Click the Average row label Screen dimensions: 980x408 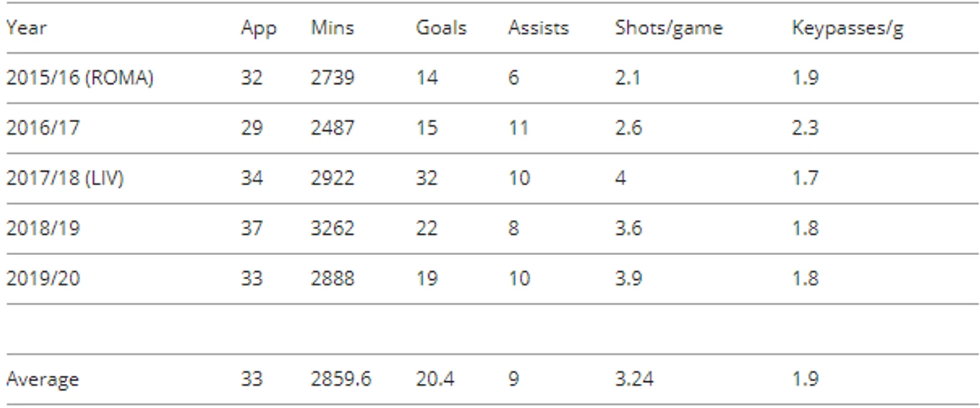tap(42, 379)
